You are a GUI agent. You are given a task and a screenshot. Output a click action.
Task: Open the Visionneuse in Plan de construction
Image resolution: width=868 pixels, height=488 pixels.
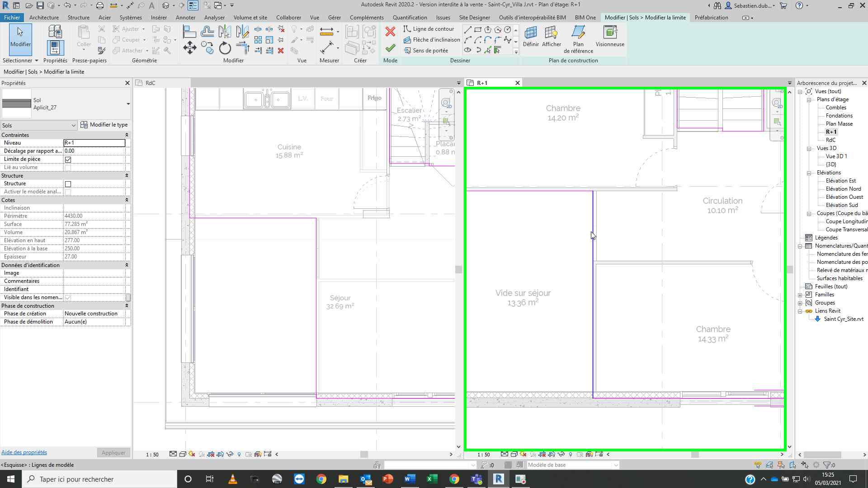point(610,38)
